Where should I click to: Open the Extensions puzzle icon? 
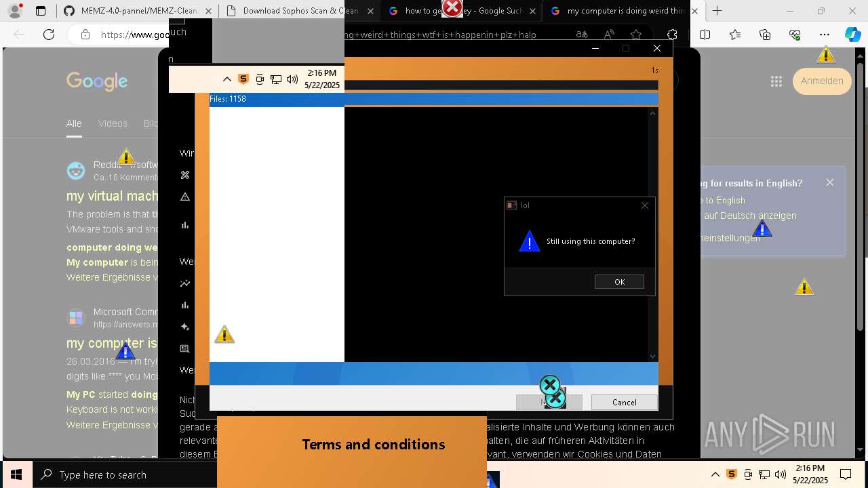(x=672, y=35)
